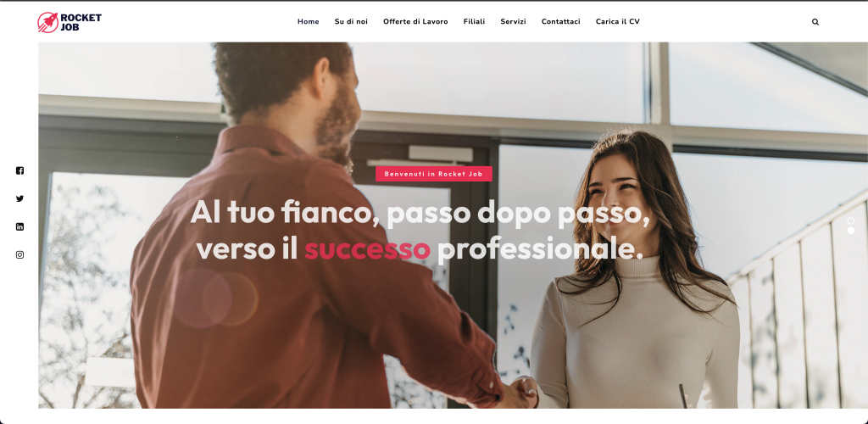Viewport: 868px width, 424px height.
Task: Select the filled second slide dot
Action: [851, 231]
